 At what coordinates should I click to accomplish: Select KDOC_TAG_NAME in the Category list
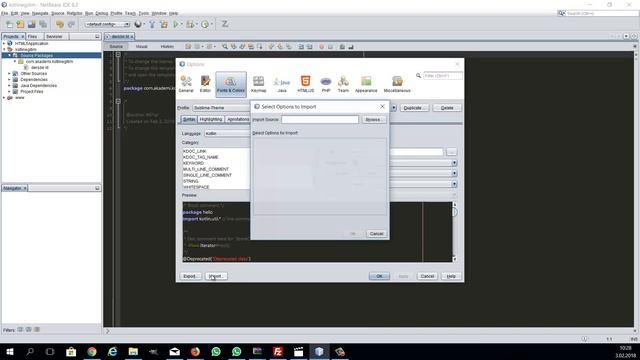(x=200, y=157)
